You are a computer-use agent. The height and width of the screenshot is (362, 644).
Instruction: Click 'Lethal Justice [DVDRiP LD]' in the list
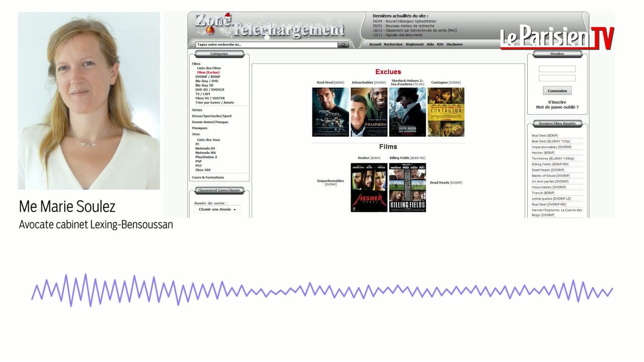point(551,199)
